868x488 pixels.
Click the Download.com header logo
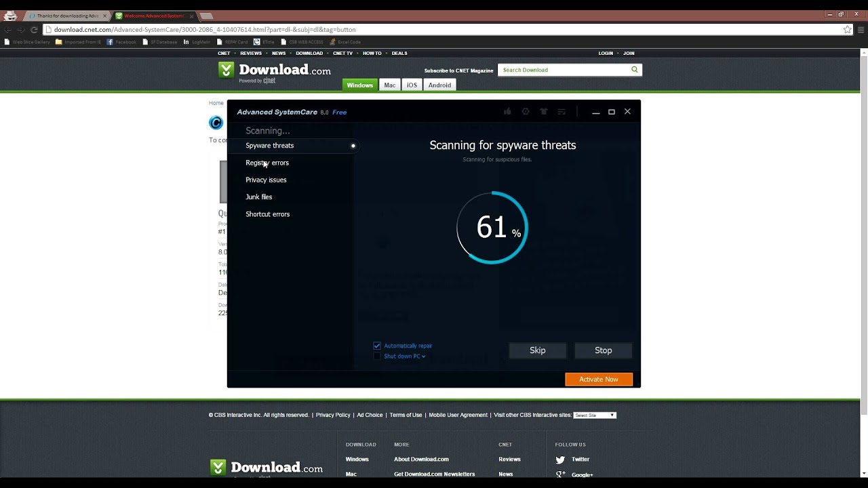(x=275, y=71)
